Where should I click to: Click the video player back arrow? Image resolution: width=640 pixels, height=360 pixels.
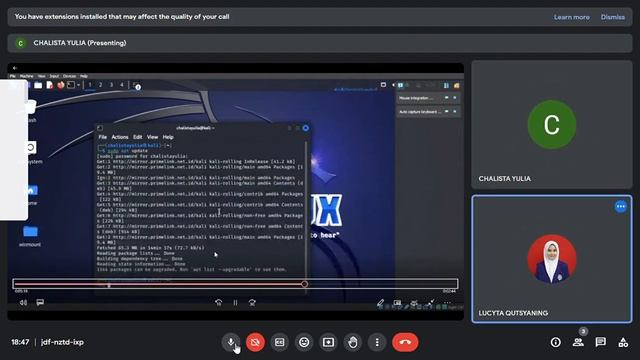[15, 68]
